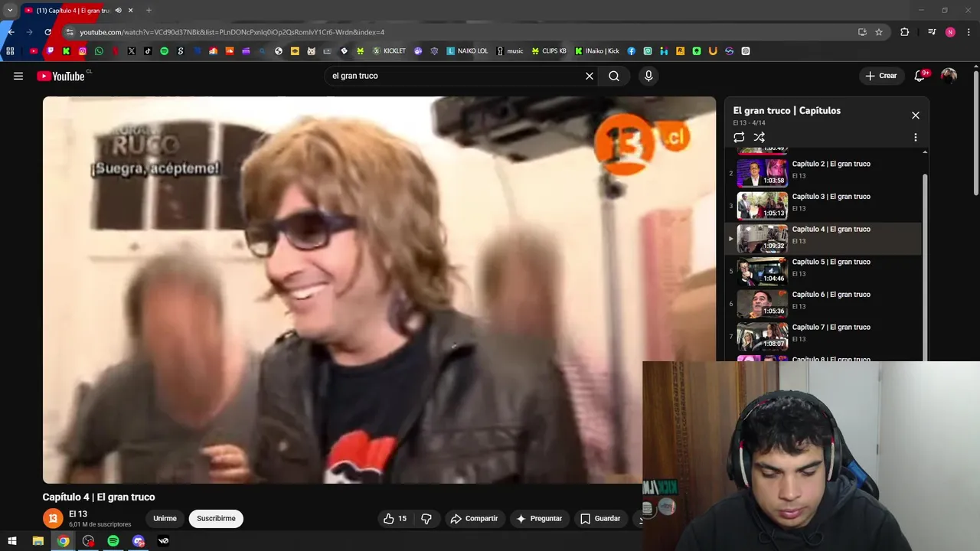Viewport: 980px width, 551px height.
Task: Open the TikTok bookmark
Action: 148,51
